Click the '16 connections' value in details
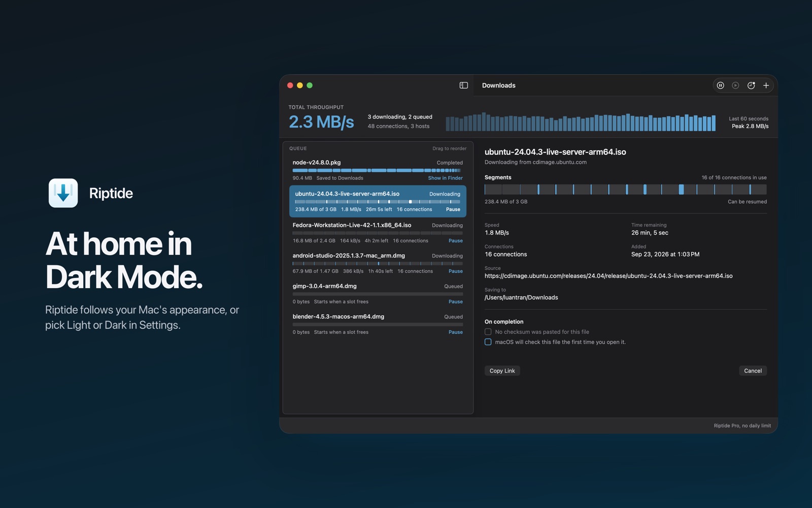812x508 pixels. (505, 255)
